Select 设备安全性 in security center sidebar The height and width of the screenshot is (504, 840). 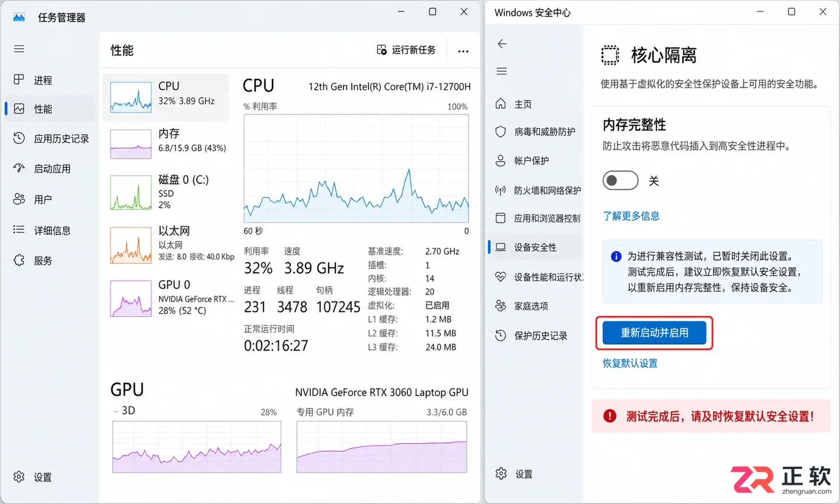(535, 247)
